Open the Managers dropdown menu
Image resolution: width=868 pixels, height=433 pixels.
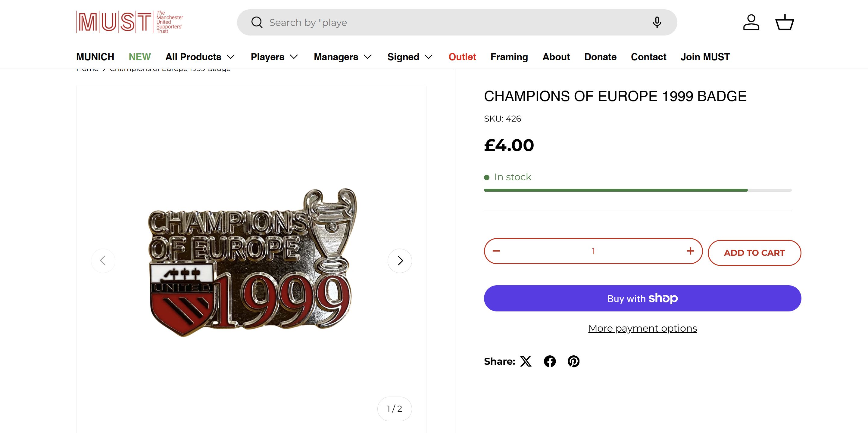pos(343,57)
